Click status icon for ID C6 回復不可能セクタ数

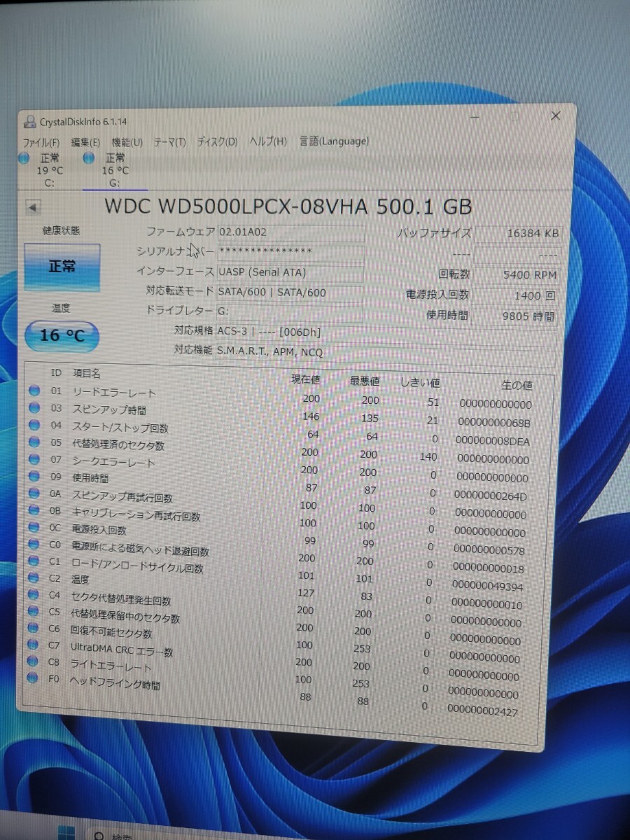pyautogui.click(x=34, y=628)
